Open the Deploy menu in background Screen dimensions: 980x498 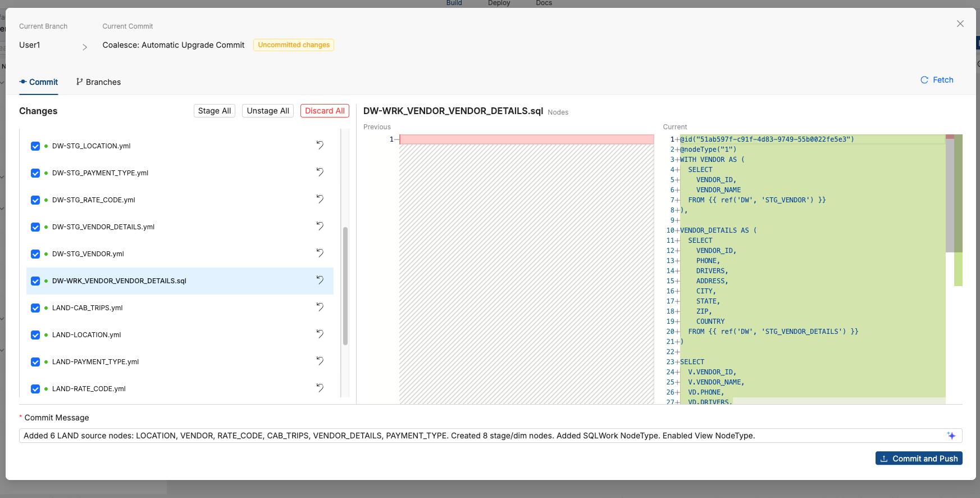tap(499, 3)
